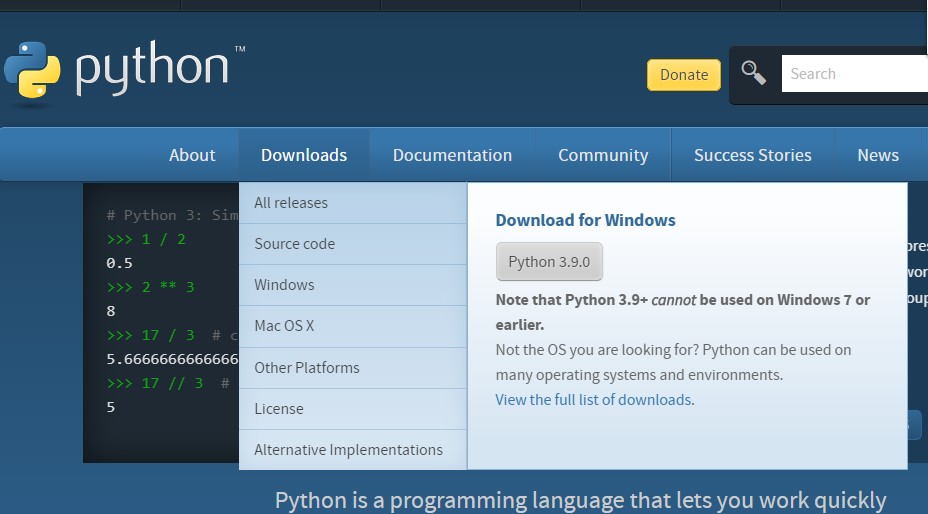Open the News menu
Viewport: 928px width, 514px height.
coord(878,155)
